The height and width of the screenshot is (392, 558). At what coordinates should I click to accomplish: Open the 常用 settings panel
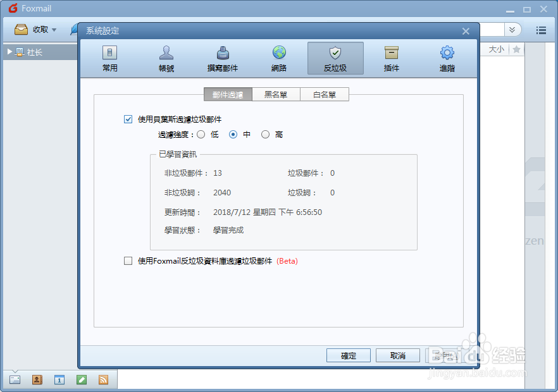pos(109,58)
